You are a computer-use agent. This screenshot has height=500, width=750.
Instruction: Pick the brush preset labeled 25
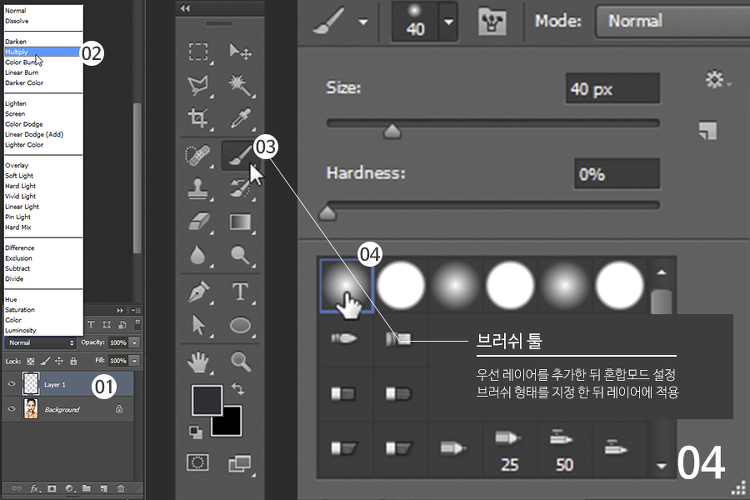coord(509,450)
